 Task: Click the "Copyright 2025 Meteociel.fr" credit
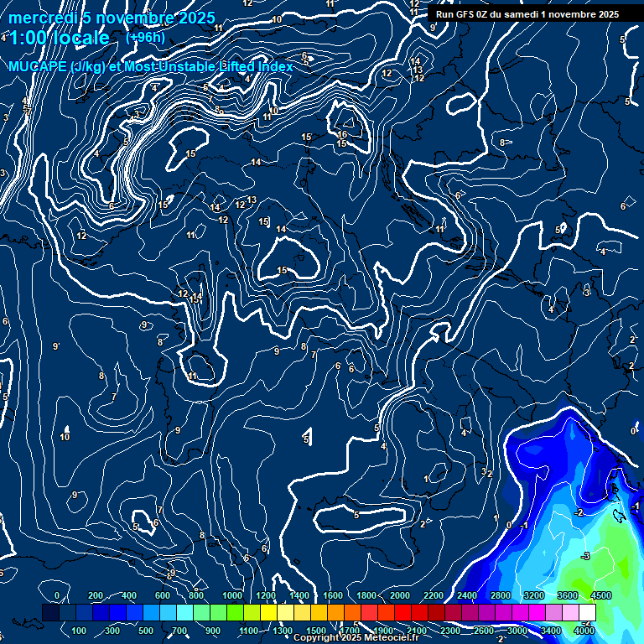click(356, 637)
